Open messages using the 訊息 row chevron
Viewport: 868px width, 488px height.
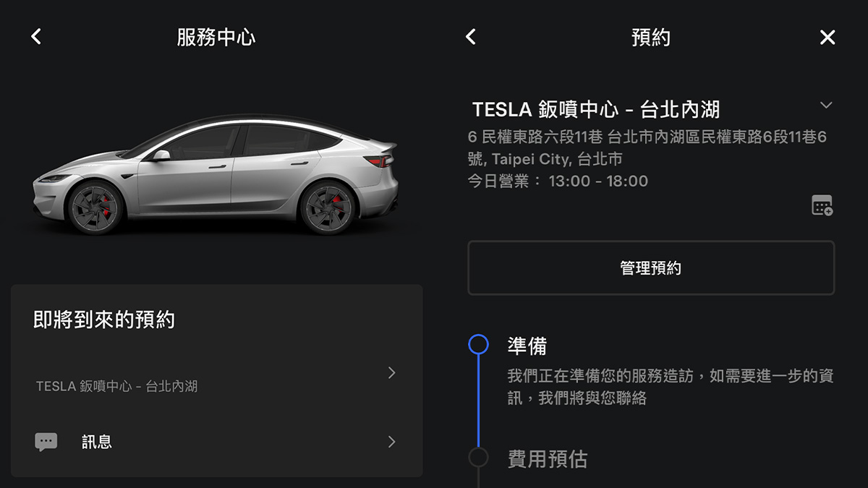[391, 442]
